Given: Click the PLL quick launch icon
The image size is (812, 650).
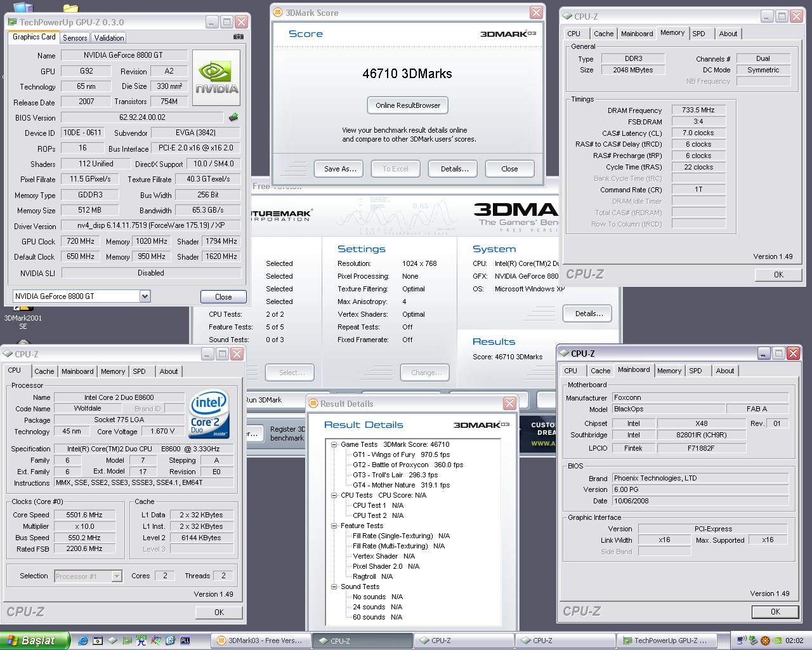Looking at the screenshot, I should (x=185, y=640).
